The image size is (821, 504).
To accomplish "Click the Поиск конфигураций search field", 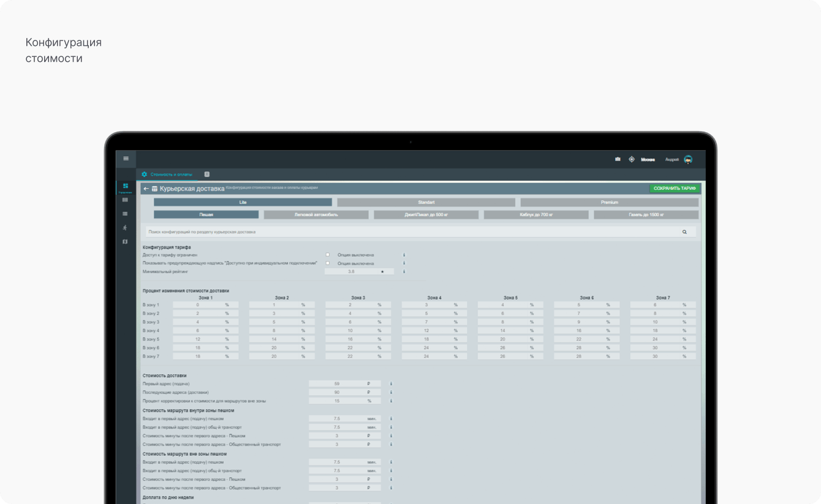I will pyautogui.click(x=420, y=232).
